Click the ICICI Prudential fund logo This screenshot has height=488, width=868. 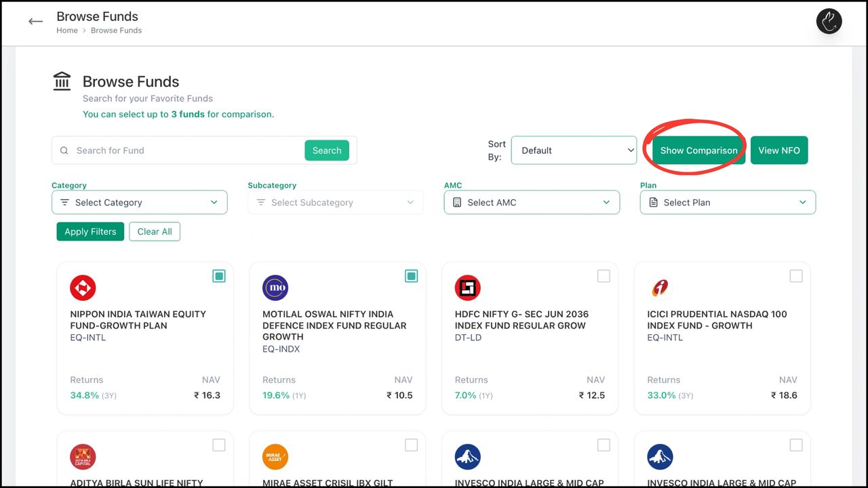(x=660, y=288)
